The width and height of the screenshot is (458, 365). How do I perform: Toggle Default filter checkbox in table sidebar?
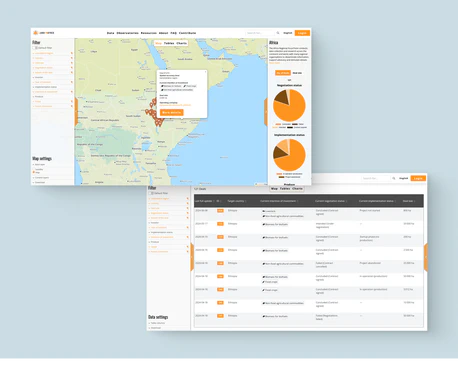pos(151,193)
